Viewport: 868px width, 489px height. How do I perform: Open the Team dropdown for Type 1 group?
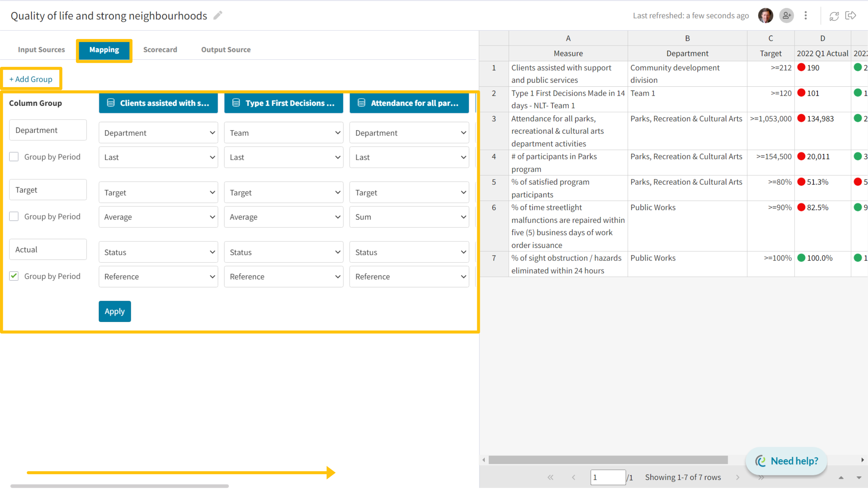pos(283,133)
